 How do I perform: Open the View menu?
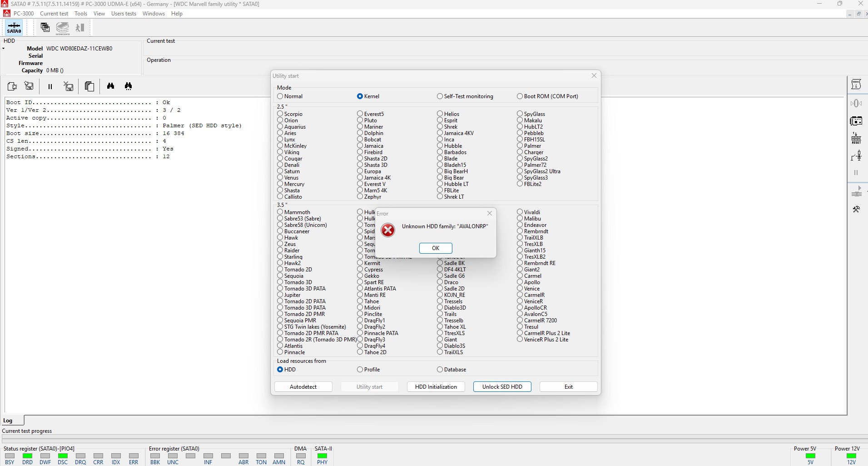(99, 14)
